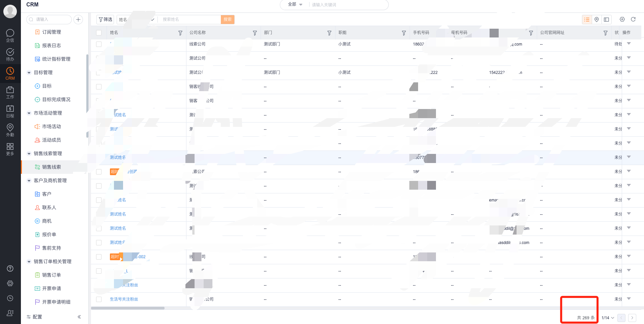644x324 pixels.
Task: Select 销售订单 in the sidebar menu
Action: (51, 275)
